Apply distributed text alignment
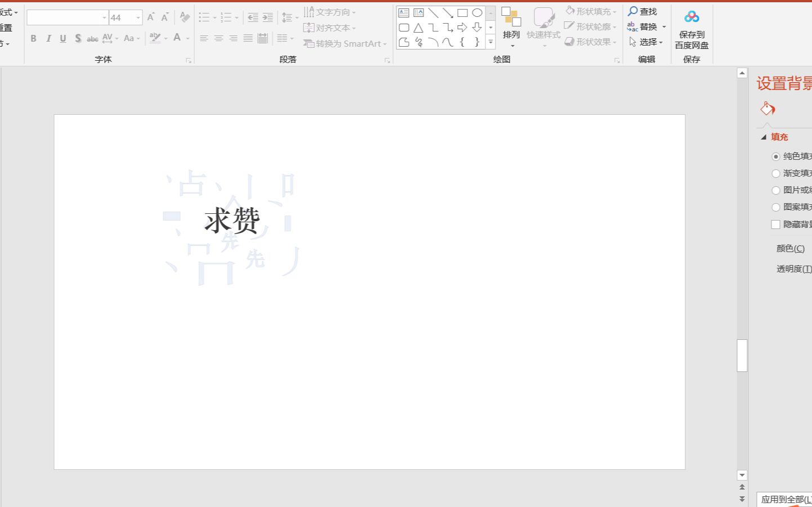This screenshot has height=507, width=812. click(262, 38)
